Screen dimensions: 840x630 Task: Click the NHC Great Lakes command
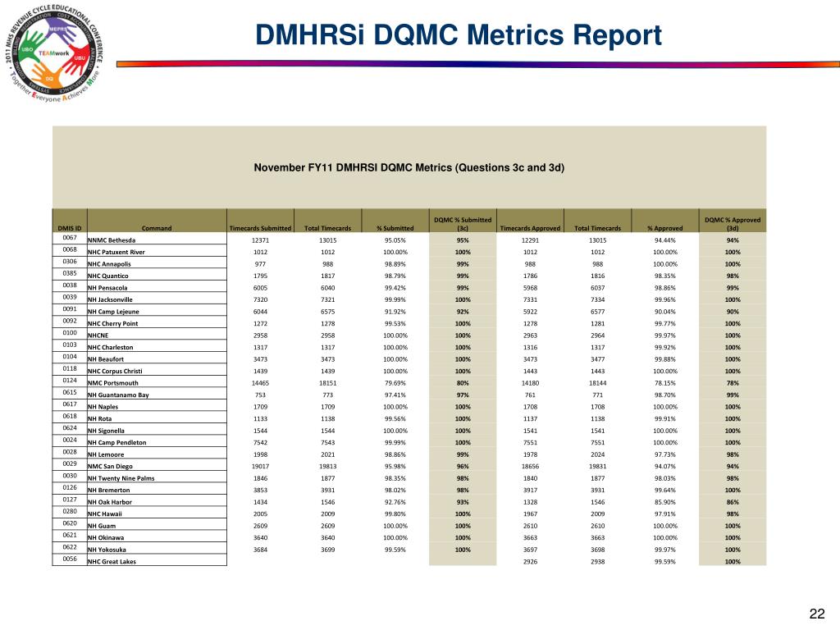[x=112, y=561]
